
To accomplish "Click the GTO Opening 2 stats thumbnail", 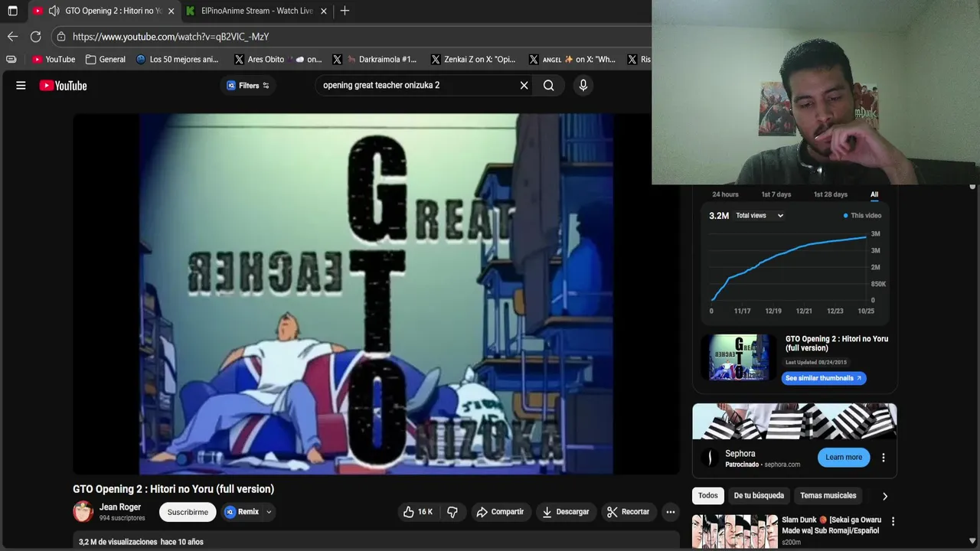I will pyautogui.click(x=739, y=357).
